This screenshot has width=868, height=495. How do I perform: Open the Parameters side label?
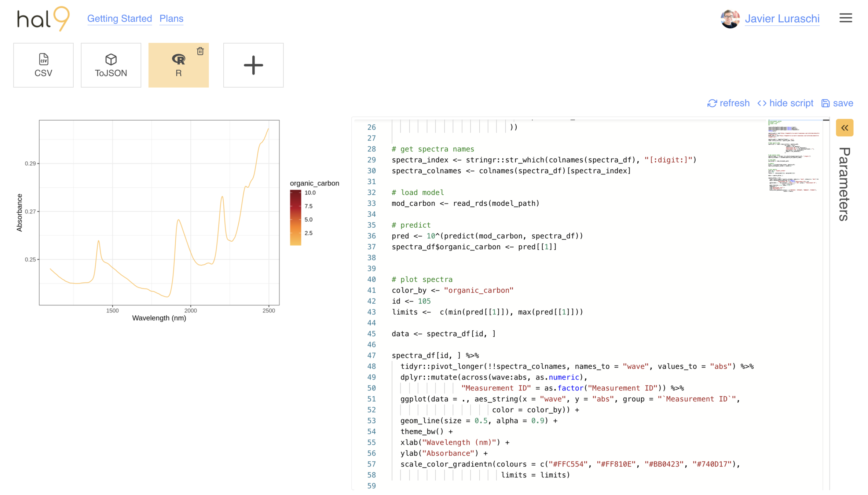click(x=844, y=184)
